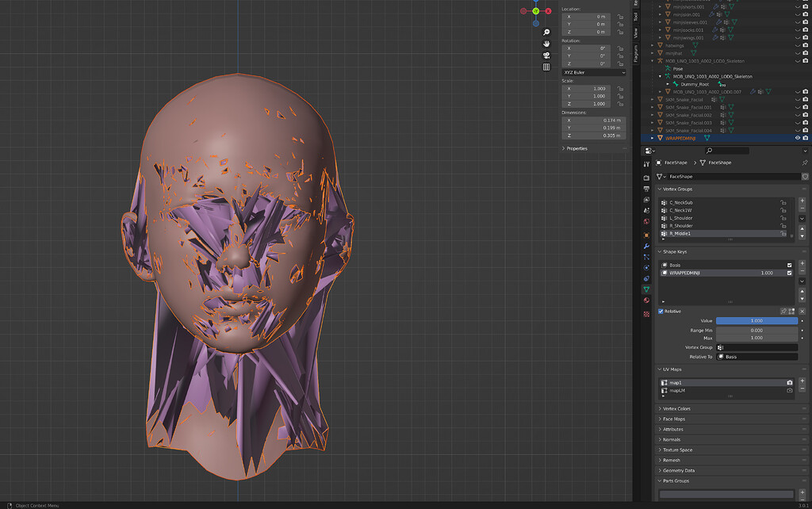Move shape key down arrow

tap(802, 299)
